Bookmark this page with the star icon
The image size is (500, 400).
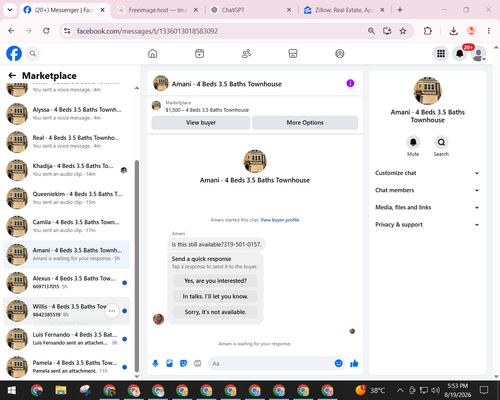tap(403, 31)
